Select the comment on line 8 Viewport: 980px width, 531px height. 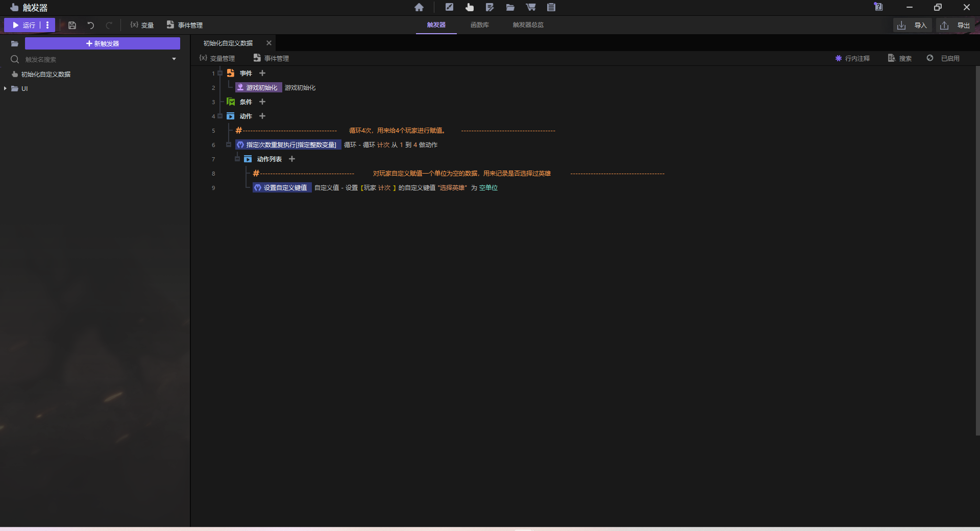tap(459, 173)
